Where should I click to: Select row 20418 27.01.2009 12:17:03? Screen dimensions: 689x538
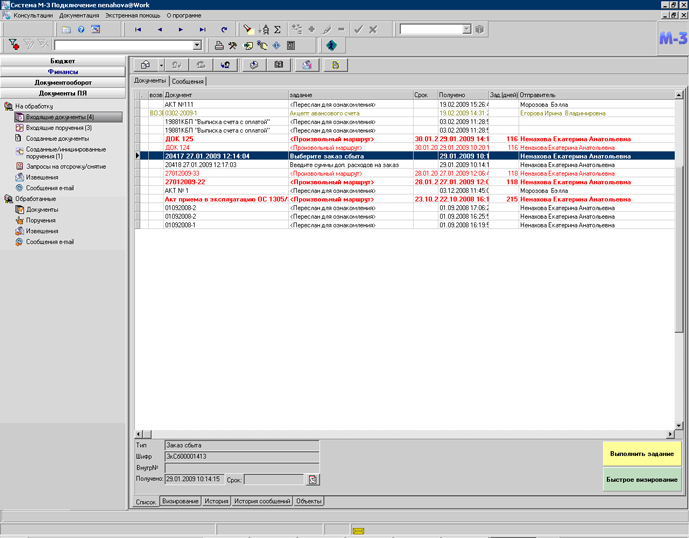click(404, 165)
